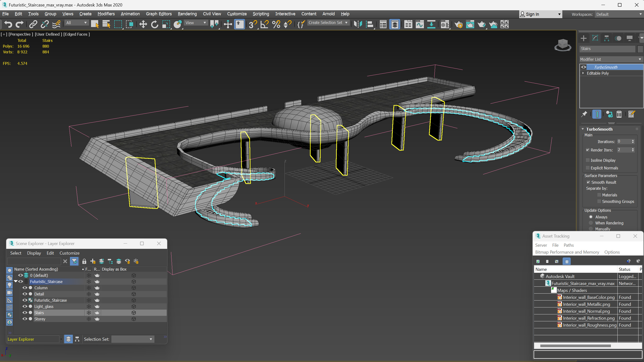This screenshot has height=362, width=644.
Task: Open the Create Selection Set dropdown
Action: [327, 23]
